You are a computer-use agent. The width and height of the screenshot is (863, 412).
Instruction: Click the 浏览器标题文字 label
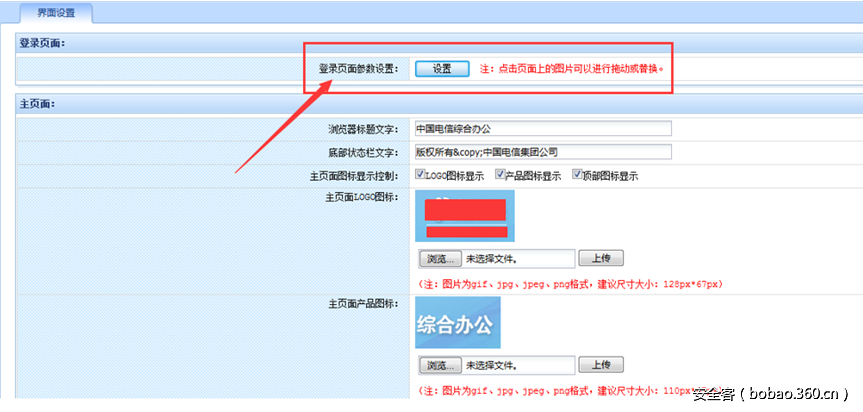364,129
